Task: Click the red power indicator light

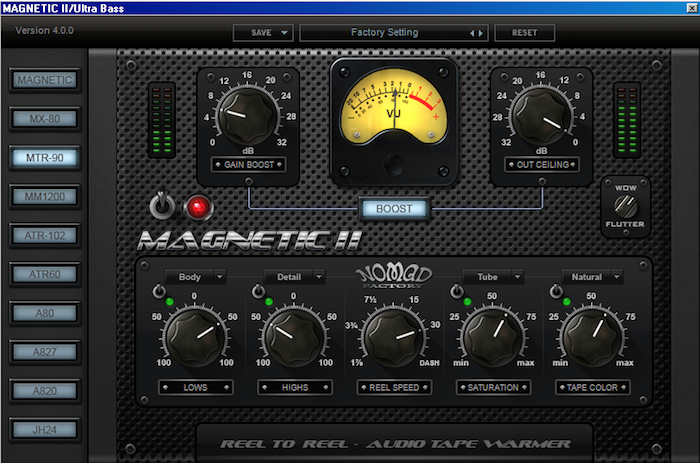Action: [x=199, y=208]
